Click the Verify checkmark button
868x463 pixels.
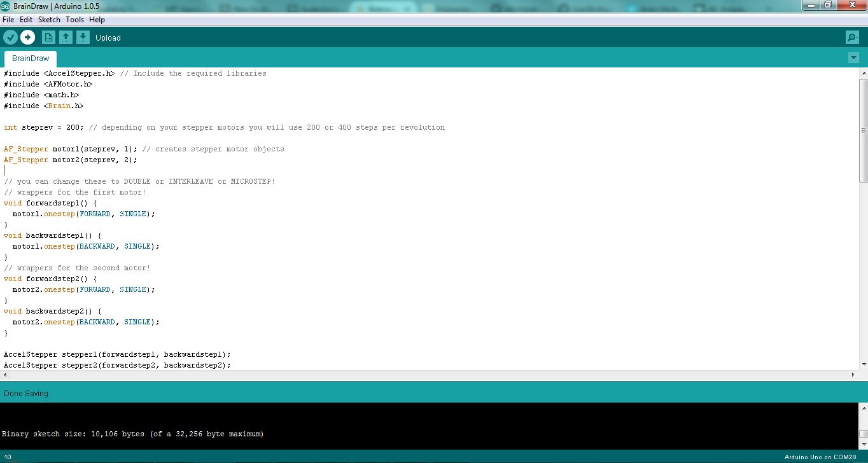(10, 38)
